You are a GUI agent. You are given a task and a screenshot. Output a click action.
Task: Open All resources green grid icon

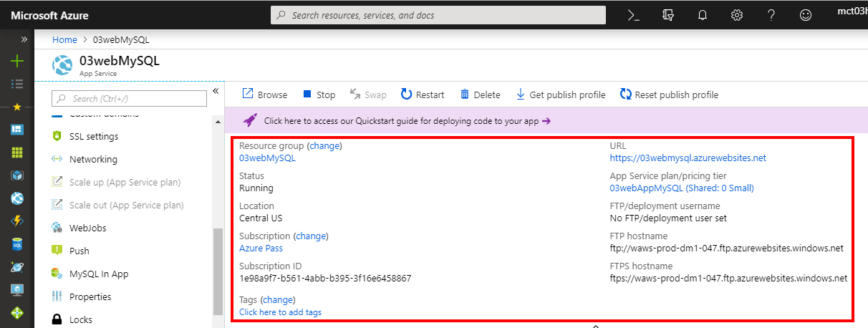pos(17,153)
